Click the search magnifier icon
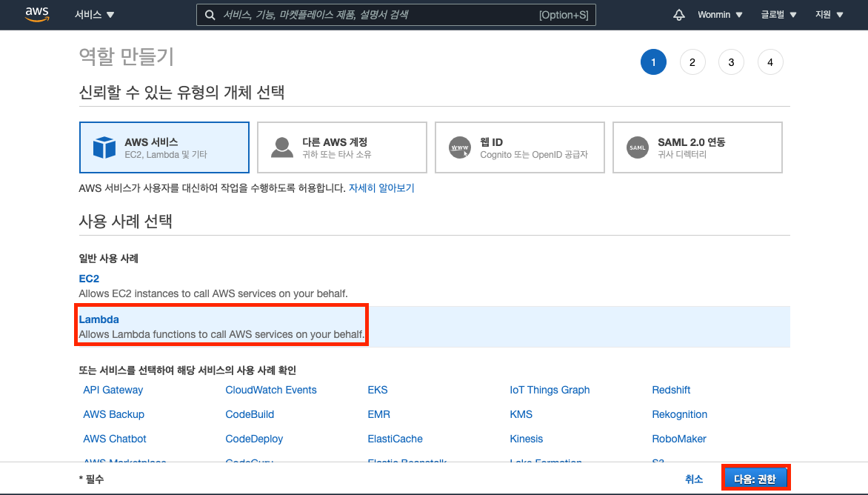The width and height of the screenshot is (868, 495). coord(210,15)
